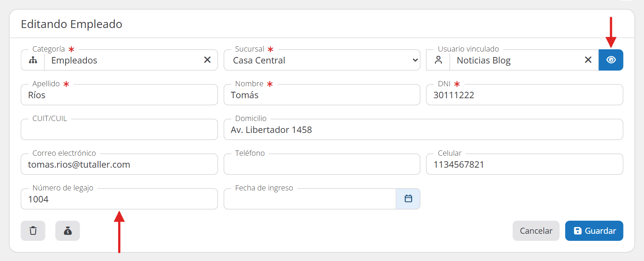The width and height of the screenshot is (644, 261).
Task: Open the calendar for Fecha de ingreso
Action: click(408, 199)
